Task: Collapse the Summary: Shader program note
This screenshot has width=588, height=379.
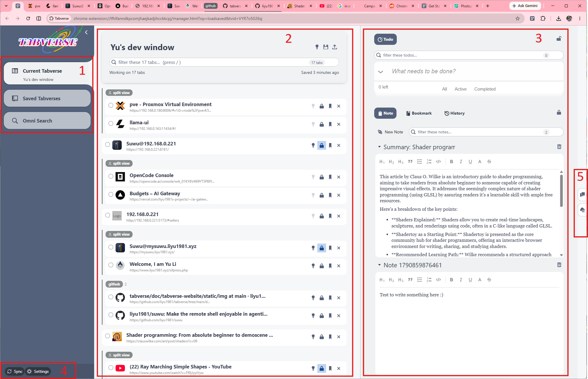Action: pyautogui.click(x=379, y=147)
